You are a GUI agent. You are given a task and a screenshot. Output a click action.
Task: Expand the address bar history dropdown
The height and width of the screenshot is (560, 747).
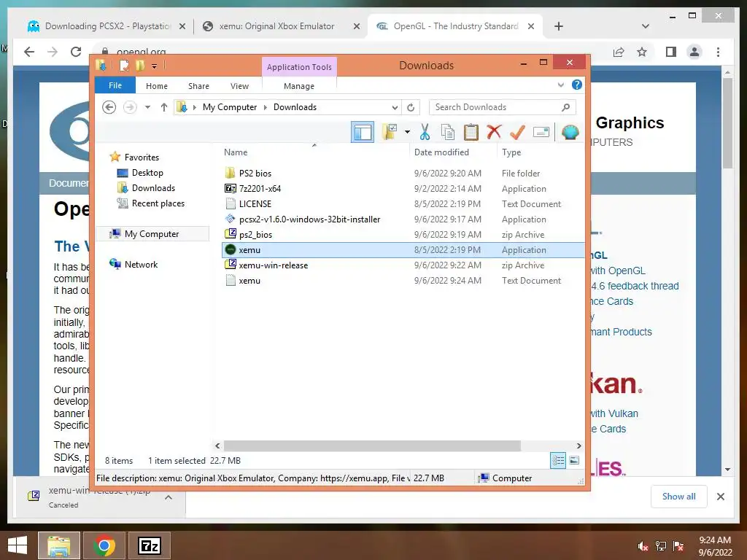(x=395, y=107)
